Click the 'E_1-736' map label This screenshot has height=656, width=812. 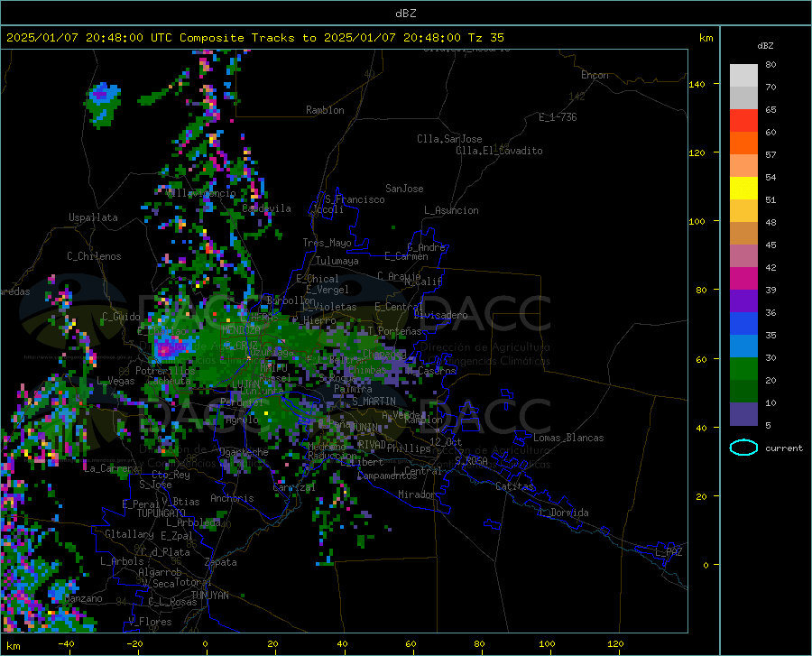[x=558, y=117]
